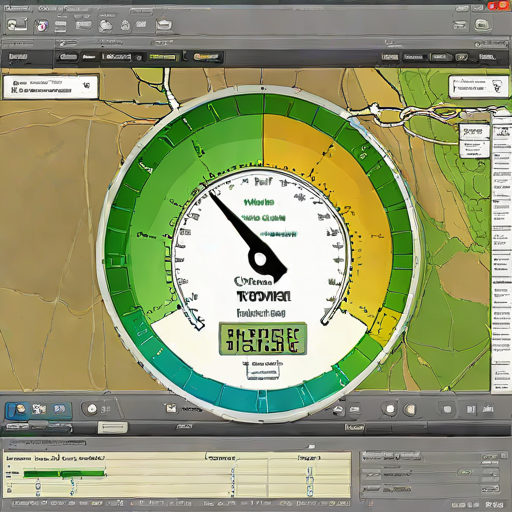
Task: Click the first of two adjacent round buttons bottom right
Action: [390, 409]
